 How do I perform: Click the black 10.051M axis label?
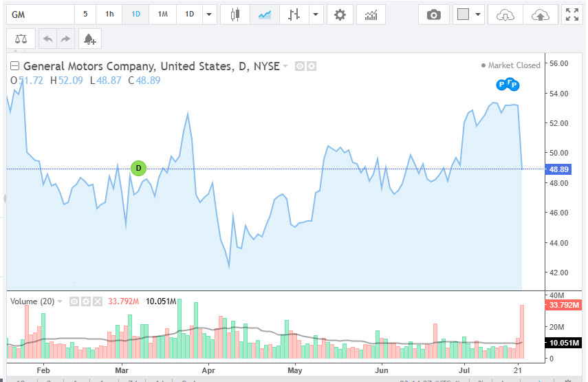[x=564, y=343]
